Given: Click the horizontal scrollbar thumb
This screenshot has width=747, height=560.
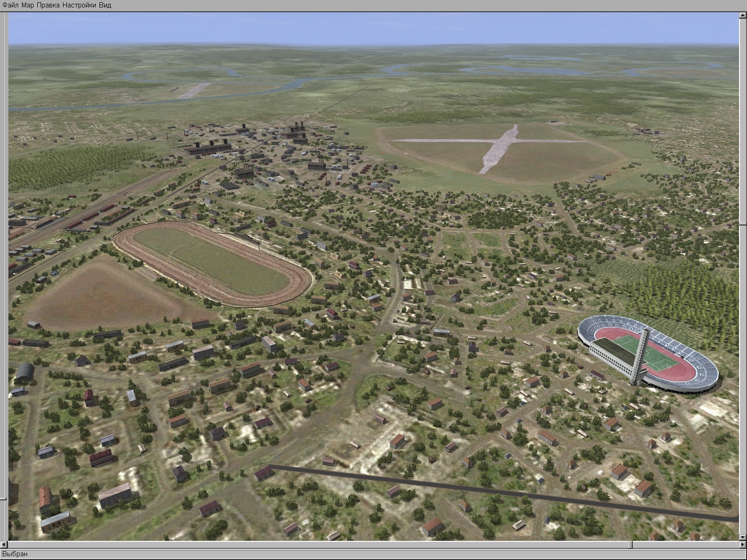Looking at the screenshot, I should 630,545.
